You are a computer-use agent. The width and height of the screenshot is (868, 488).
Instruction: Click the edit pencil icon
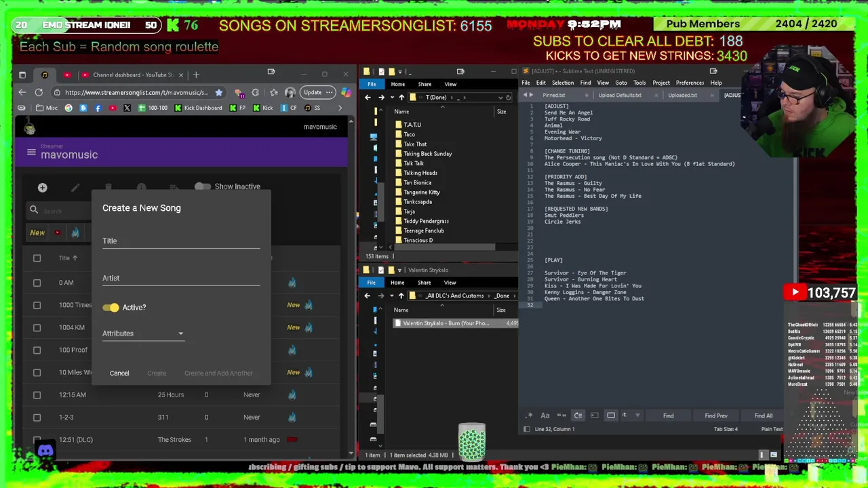point(75,187)
